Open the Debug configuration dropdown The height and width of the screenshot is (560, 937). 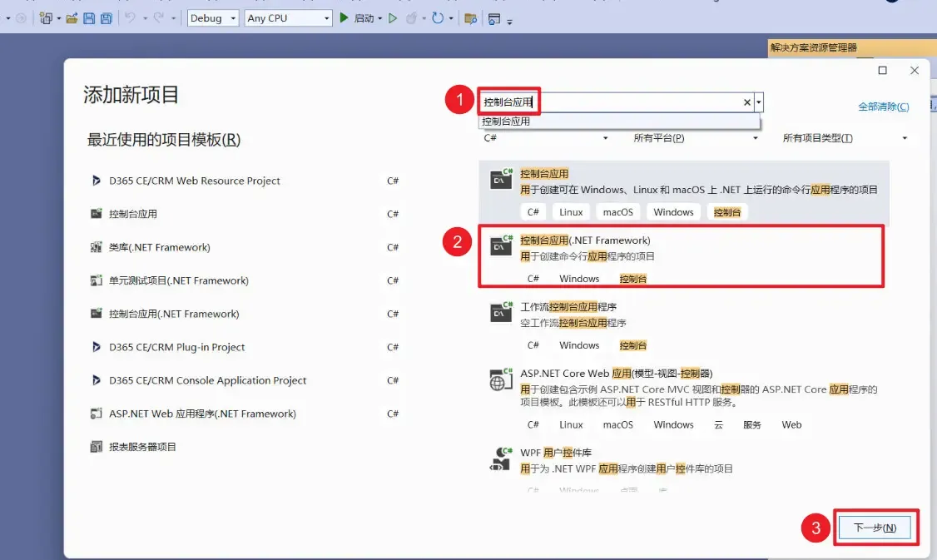[212, 18]
